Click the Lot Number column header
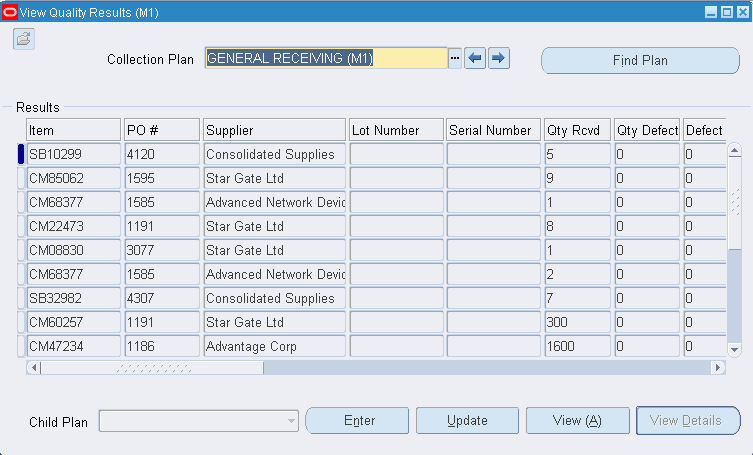Viewport: 753px width, 455px height. point(396,130)
